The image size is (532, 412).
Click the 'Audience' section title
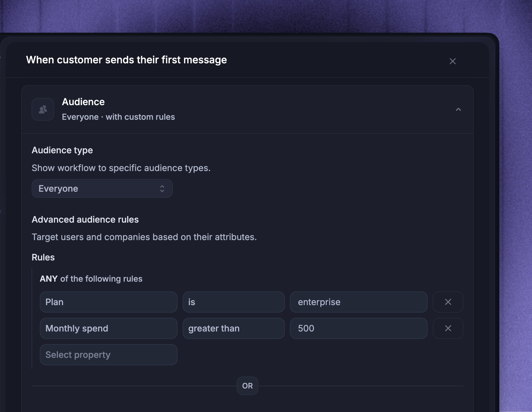click(83, 102)
